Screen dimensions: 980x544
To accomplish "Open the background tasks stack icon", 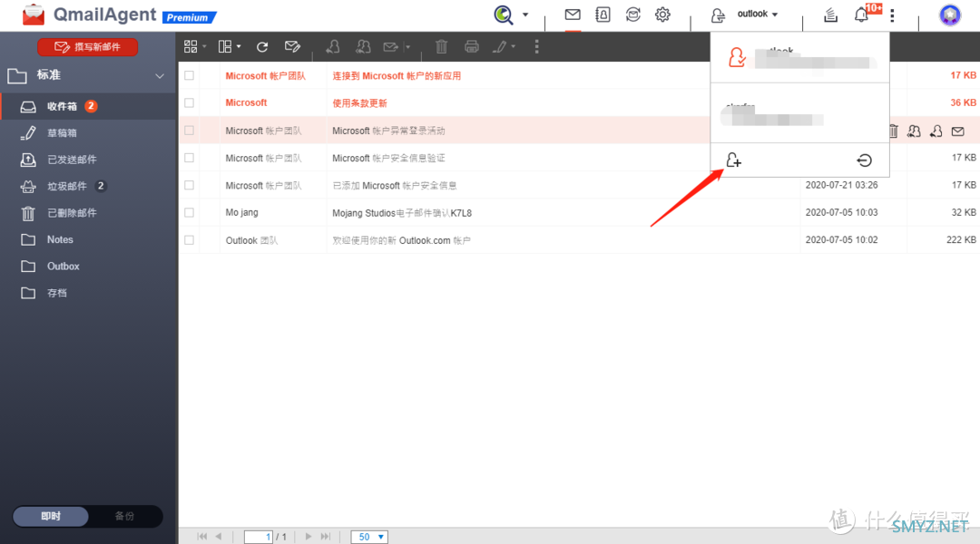I will coord(830,15).
